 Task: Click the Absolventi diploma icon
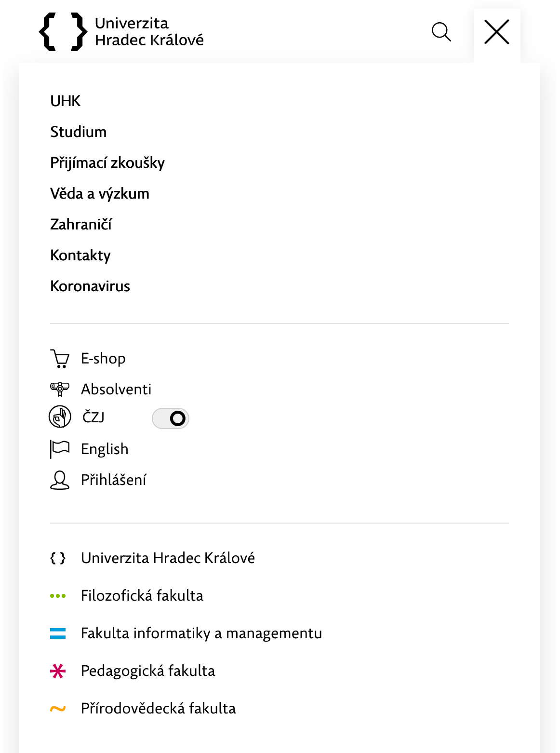coord(60,389)
